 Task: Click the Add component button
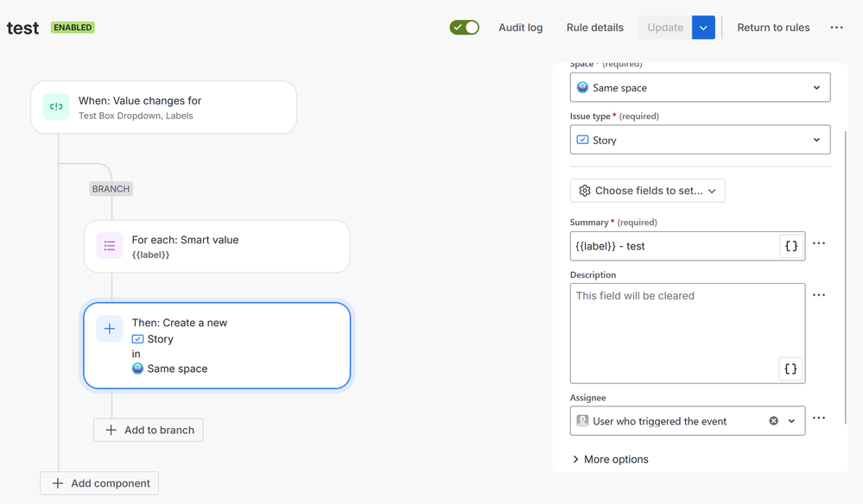tap(98, 483)
